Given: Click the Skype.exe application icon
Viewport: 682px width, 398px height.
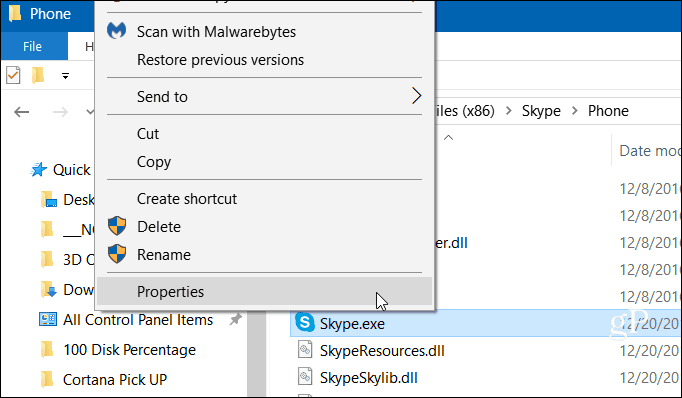Looking at the screenshot, I should (305, 323).
